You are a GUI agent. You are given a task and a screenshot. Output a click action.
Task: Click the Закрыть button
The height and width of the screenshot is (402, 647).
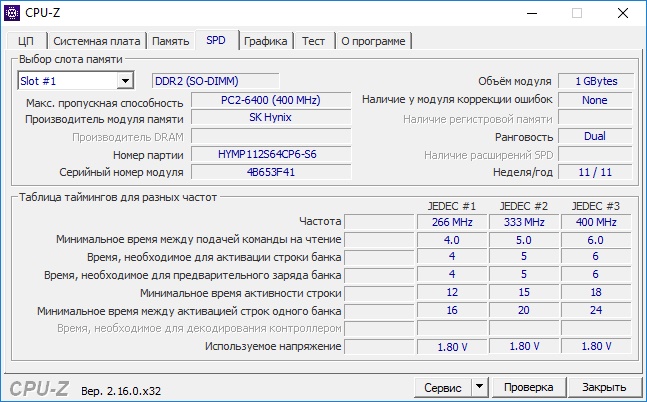pyautogui.click(x=604, y=387)
